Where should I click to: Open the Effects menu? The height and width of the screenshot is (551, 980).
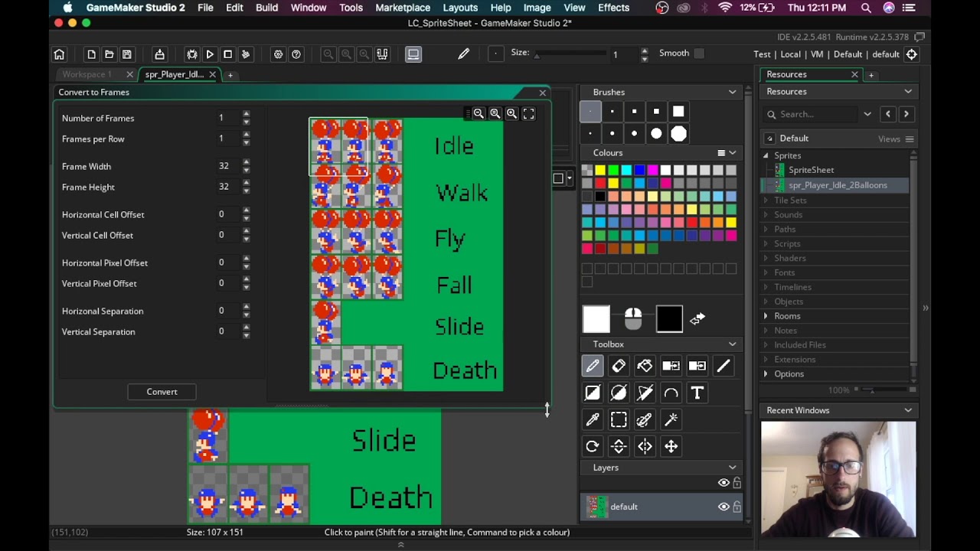click(x=613, y=8)
